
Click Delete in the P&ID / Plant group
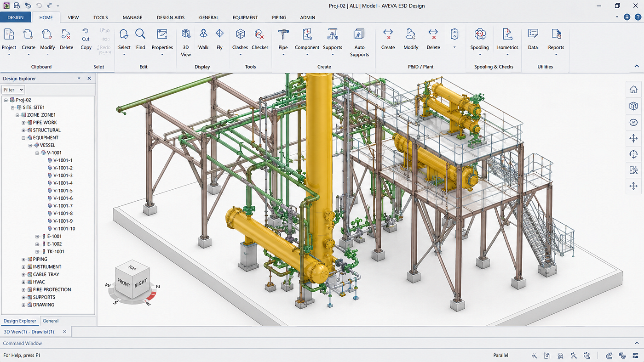[x=433, y=39]
